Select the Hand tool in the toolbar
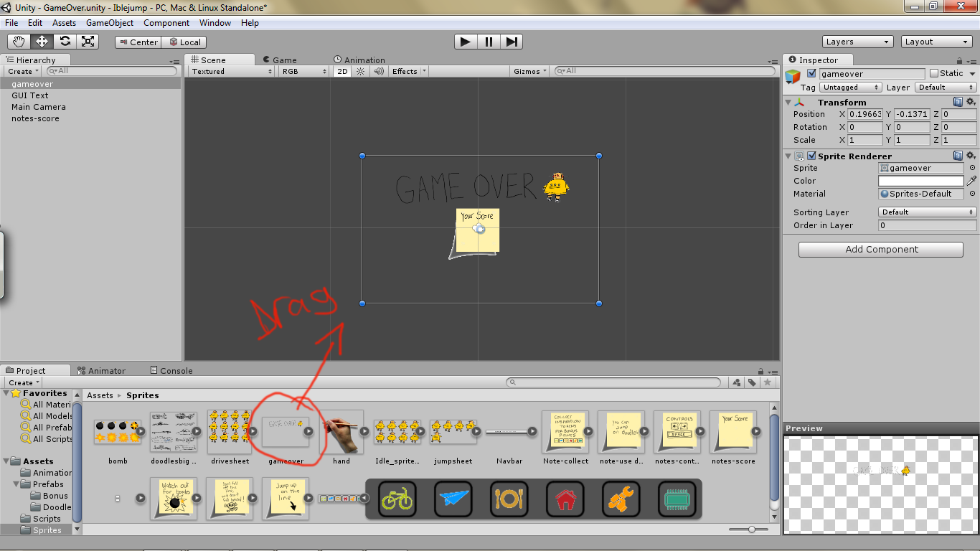Viewport: 980px width, 551px height. pos(19,42)
